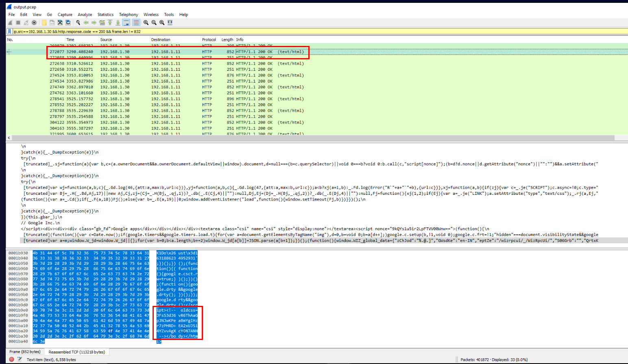Select packet number 272638 row
Screen dimensions: 628x364
[x=317, y=63]
